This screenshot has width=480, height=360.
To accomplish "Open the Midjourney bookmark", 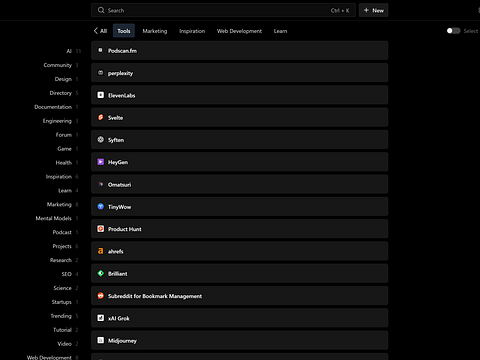I will pyautogui.click(x=239, y=340).
